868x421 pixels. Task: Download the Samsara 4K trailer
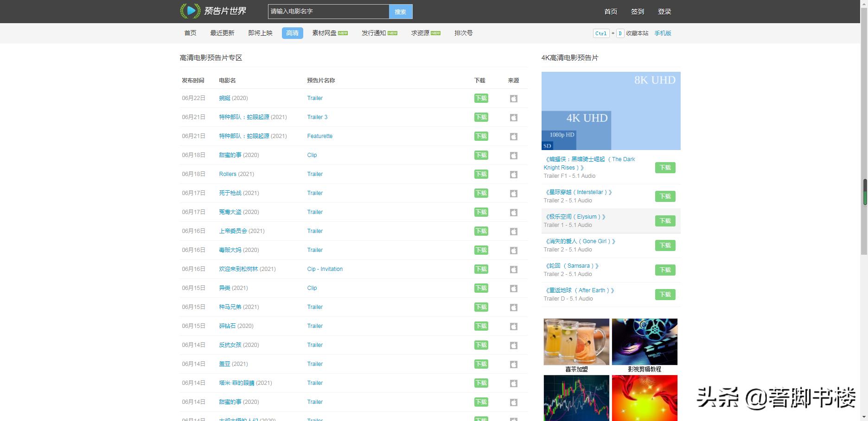coord(665,270)
